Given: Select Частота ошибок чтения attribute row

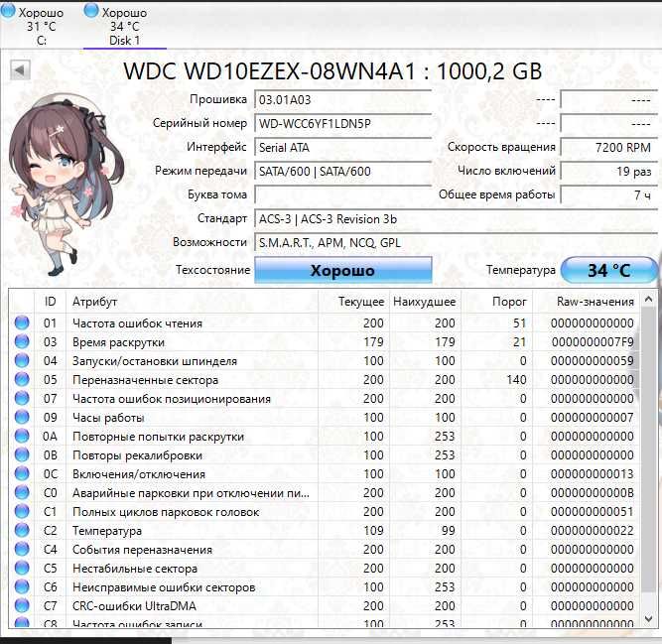Looking at the screenshot, I should click(x=325, y=323).
